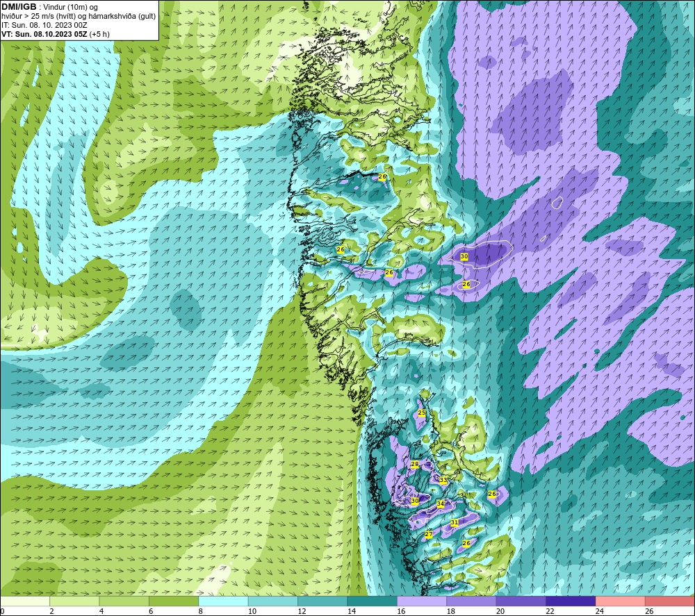Click the 16–18 m/s light lavender legend swatch
The image size is (695, 616).
click(422, 601)
